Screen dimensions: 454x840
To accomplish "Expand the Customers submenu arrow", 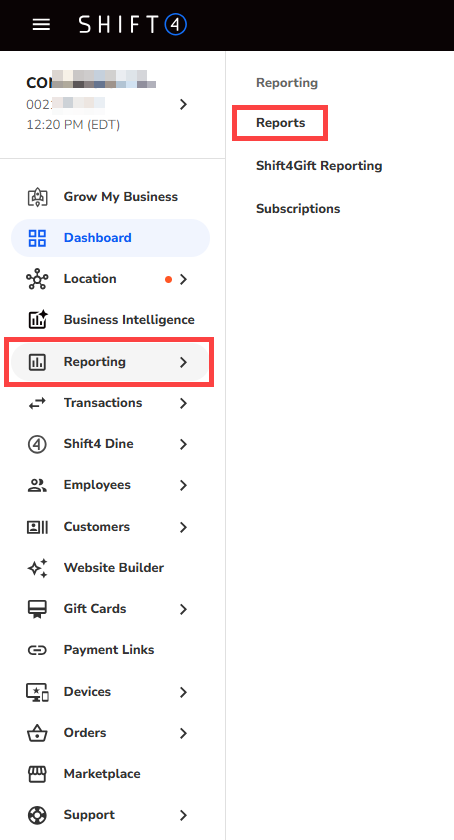I will 183,527.
